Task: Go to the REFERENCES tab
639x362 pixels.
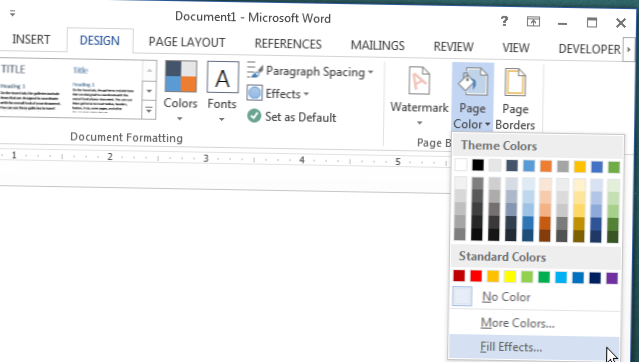Action: coord(288,44)
